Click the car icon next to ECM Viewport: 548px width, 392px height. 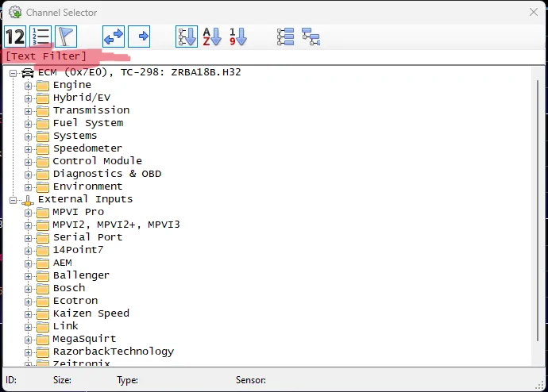click(28, 73)
